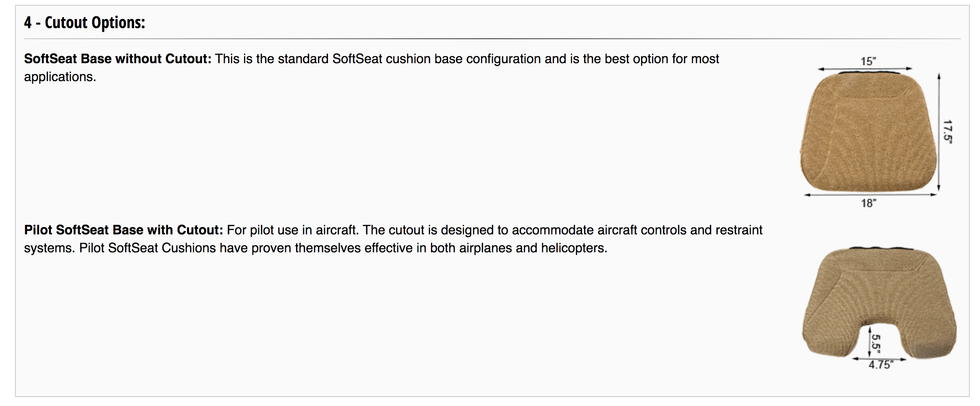
Task: Click the 15" width dimension label
Action: [868, 61]
